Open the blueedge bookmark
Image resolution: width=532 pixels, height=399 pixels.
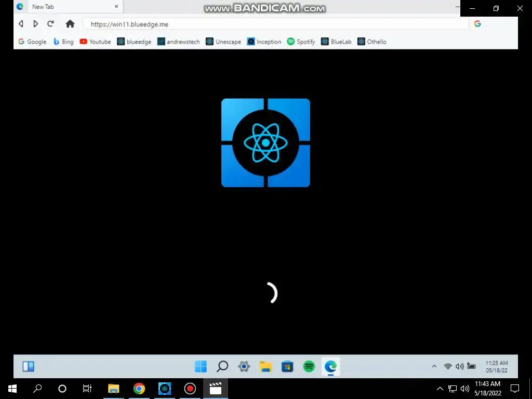pyautogui.click(x=134, y=42)
